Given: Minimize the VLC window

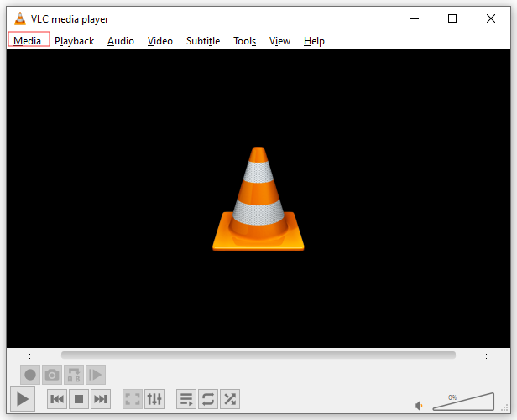Looking at the screenshot, I should click(415, 18).
